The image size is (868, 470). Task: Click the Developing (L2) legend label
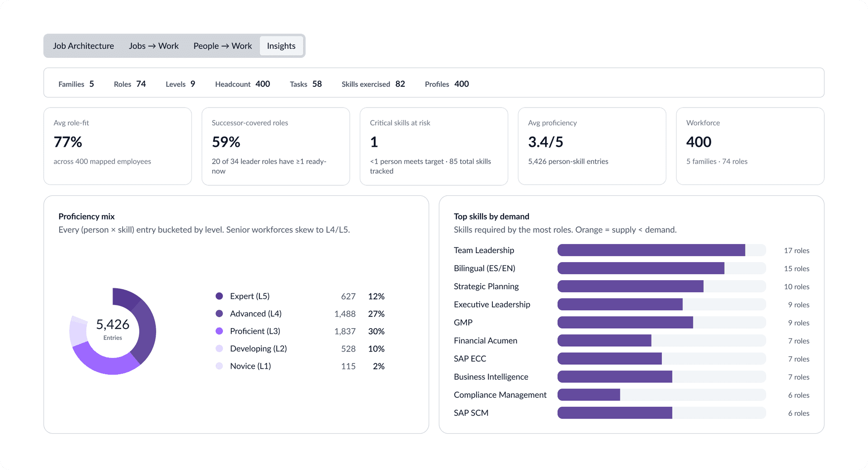(x=259, y=348)
